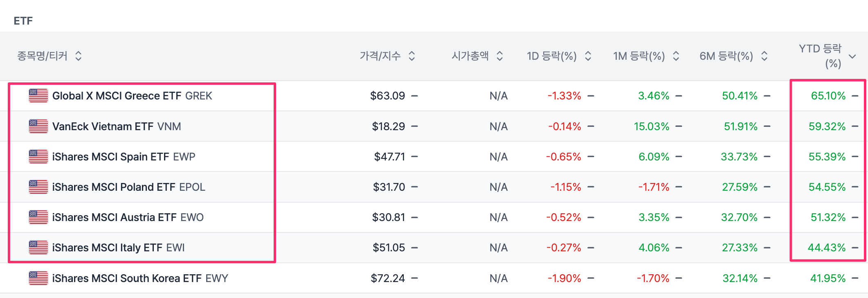This screenshot has height=298, width=868.
Task: Click US flag icon beside South Korea ETF
Action: [x=38, y=278]
